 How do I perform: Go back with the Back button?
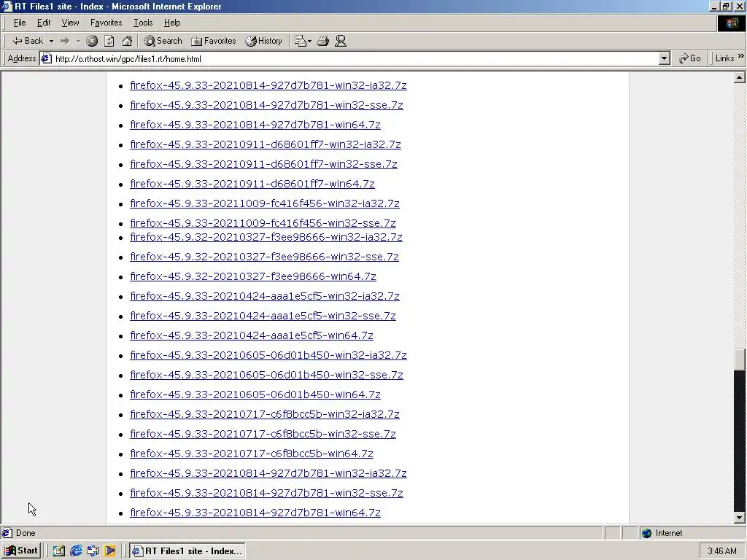pos(28,41)
